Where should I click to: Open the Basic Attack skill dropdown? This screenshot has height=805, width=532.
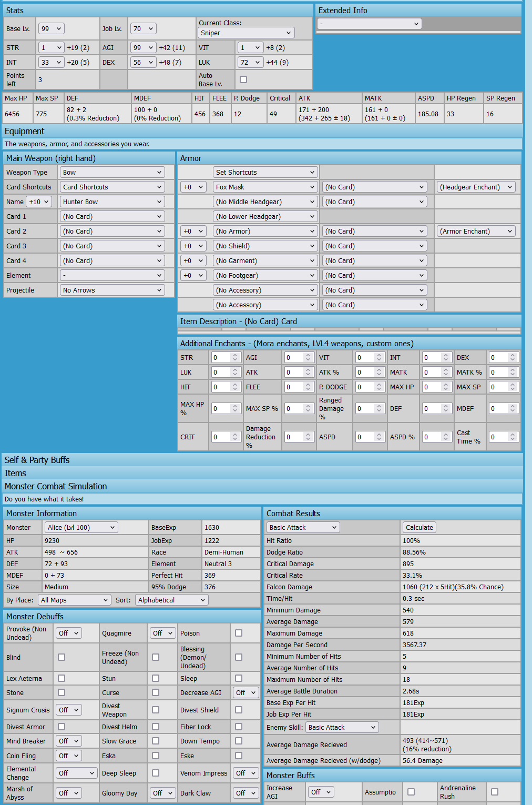click(303, 528)
